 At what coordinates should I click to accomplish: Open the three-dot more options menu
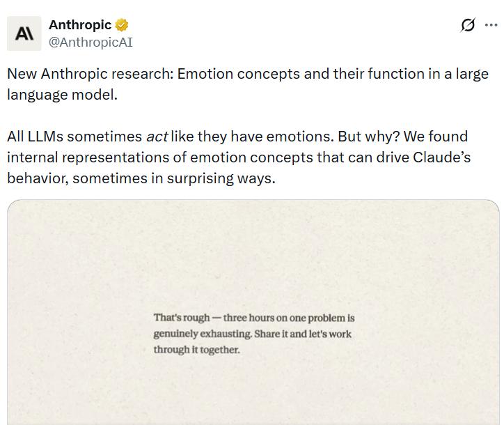click(x=491, y=25)
